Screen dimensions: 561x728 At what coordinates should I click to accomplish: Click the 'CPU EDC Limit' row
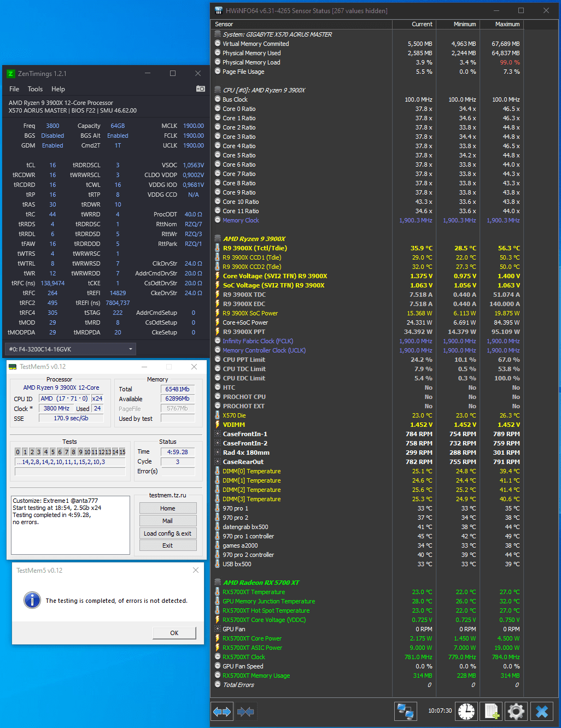coord(367,378)
